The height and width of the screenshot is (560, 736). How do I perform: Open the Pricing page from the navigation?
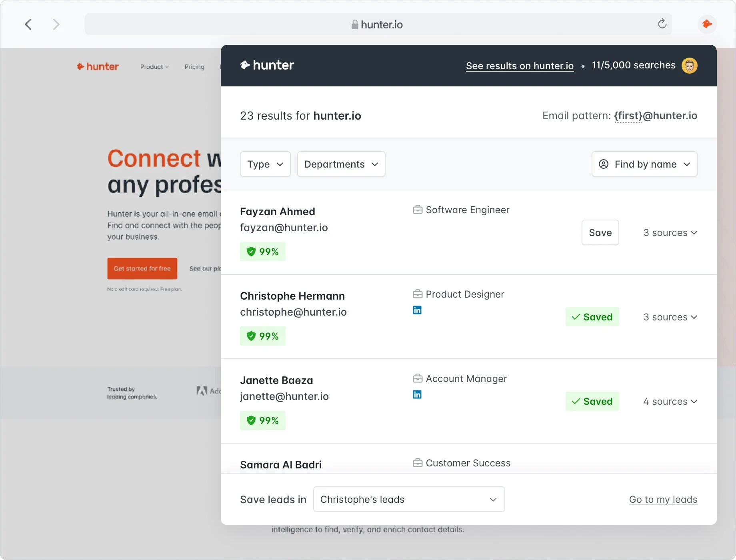click(194, 66)
